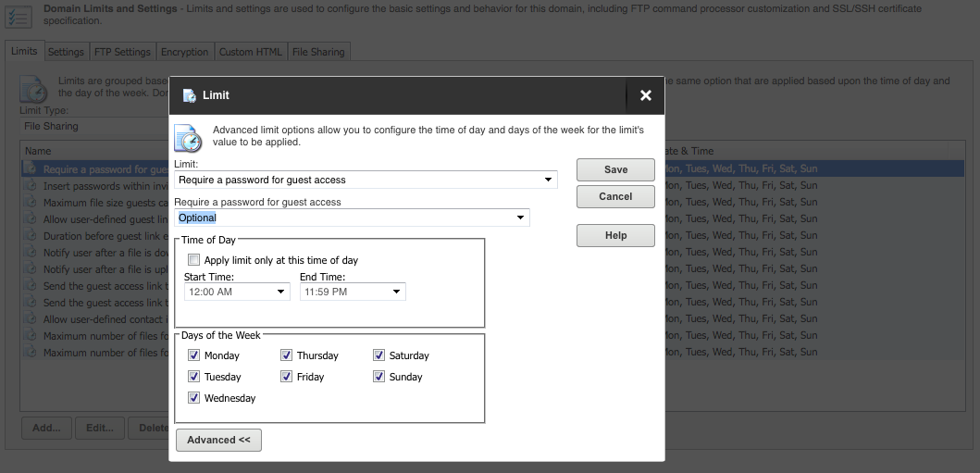Viewport: 980px width, 473px height.
Task: Click icon next to Maximum file size row
Action: pyautogui.click(x=30, y=203)
